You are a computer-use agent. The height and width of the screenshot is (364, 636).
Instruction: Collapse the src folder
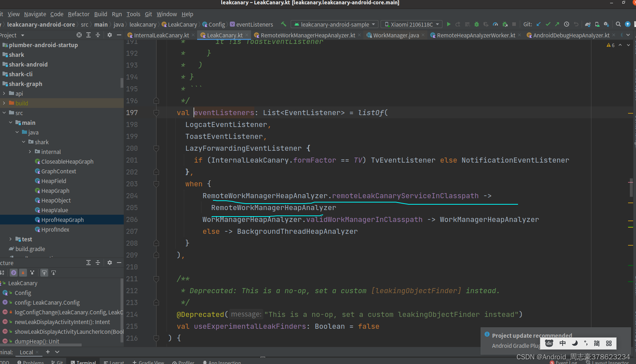pyautogui.click(x=4, y=113)
